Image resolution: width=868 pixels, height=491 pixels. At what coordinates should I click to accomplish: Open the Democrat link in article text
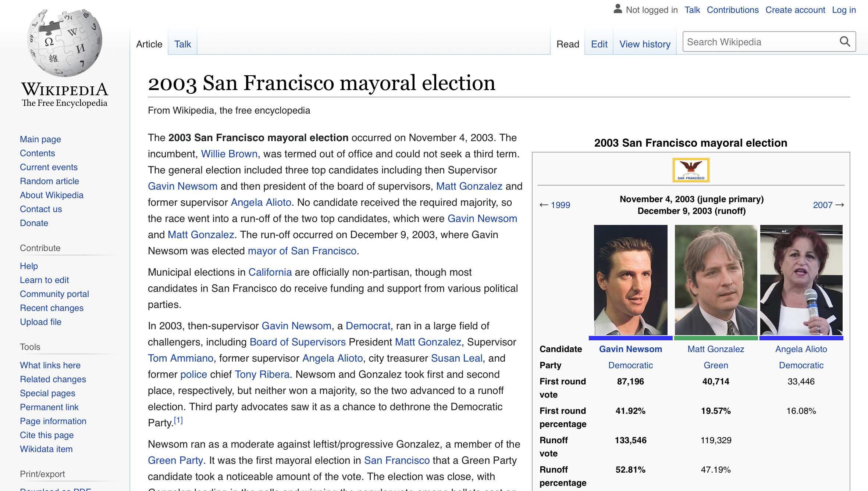tap(368, 326)
